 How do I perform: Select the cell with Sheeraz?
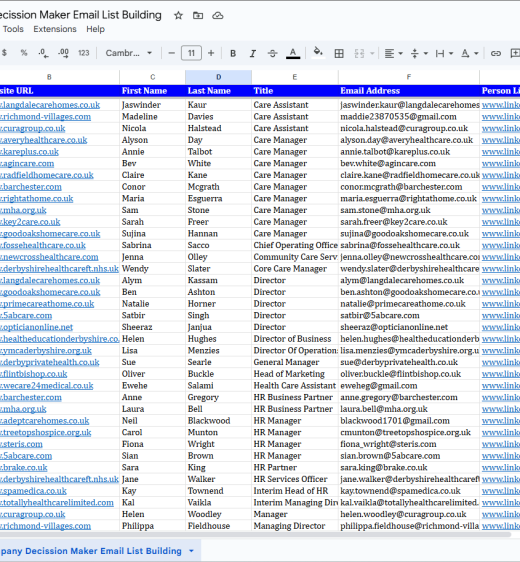tap(152, 327)
